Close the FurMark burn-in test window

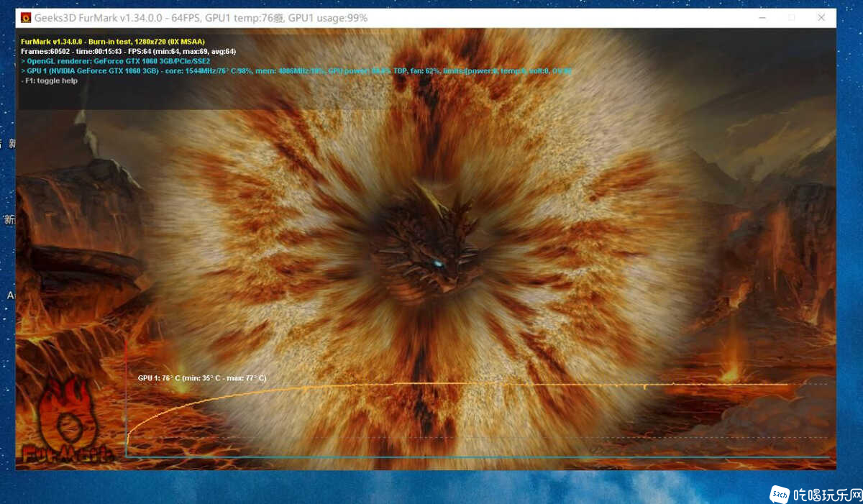(821, 17)
